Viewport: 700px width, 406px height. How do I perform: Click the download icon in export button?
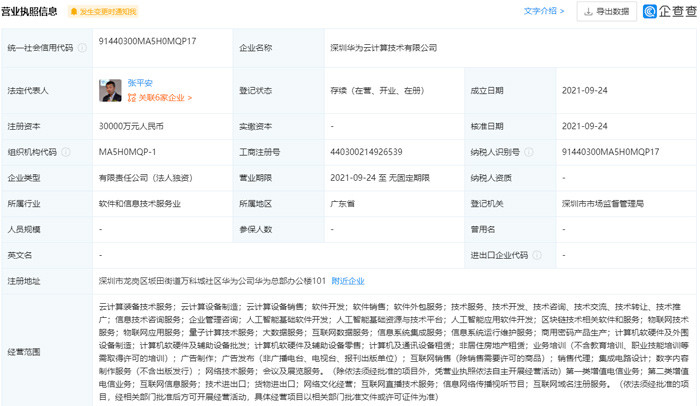[588, 12]
